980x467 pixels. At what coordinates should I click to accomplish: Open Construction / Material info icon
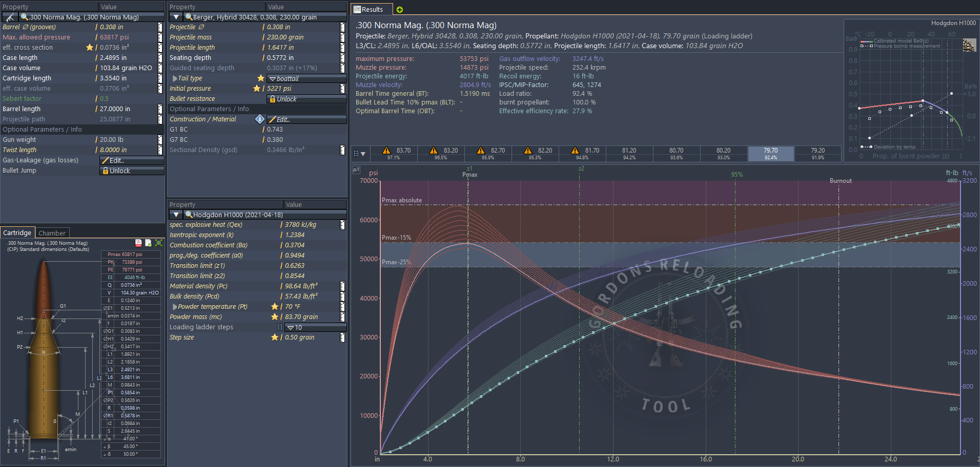[x=260, y=119]
